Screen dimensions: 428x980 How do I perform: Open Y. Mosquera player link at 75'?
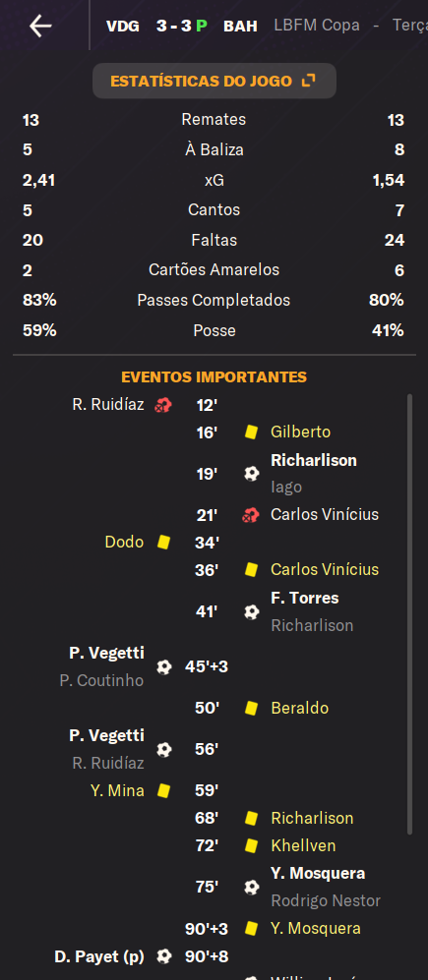tap(318, 873)
